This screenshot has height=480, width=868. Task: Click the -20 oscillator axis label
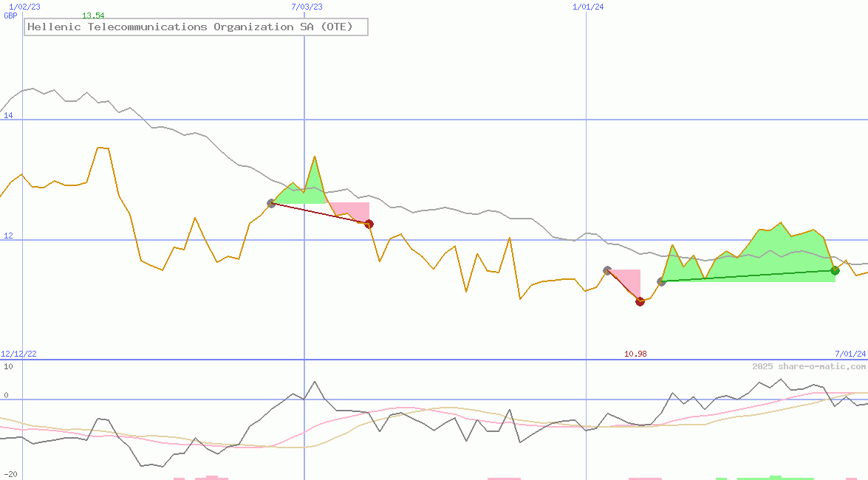pyautogui.click(x=10, y=474)
